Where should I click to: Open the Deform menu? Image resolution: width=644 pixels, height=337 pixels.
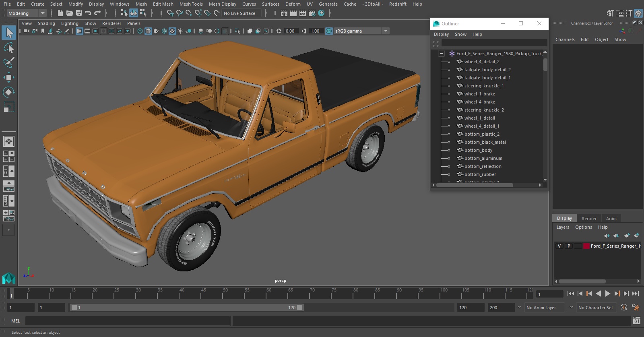pos(293,4)
